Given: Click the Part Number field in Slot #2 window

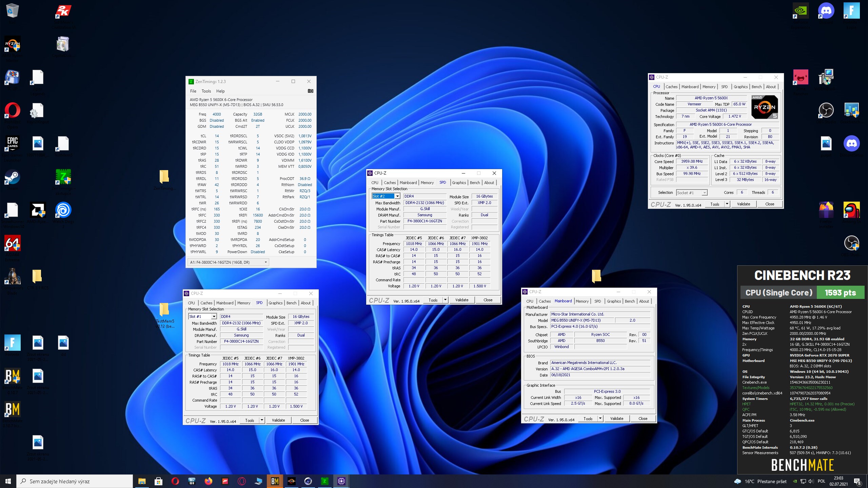Looking at the screenshot, I should point(425,221).
